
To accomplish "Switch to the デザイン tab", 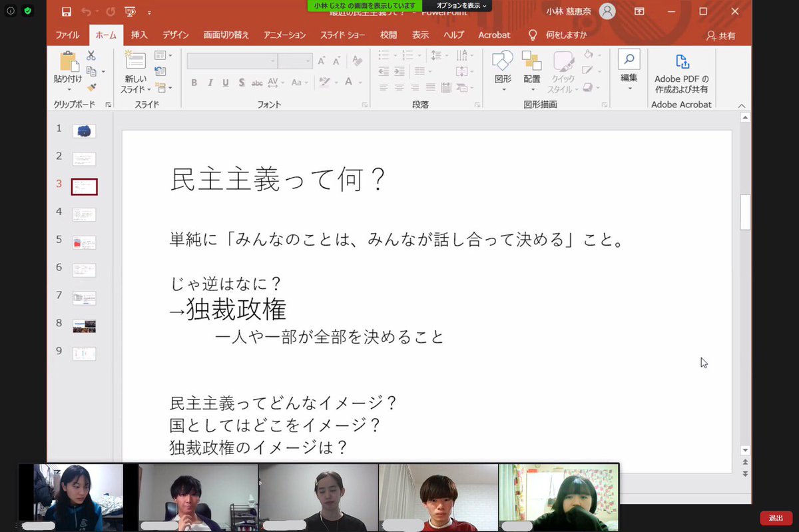I will point(175,35).
